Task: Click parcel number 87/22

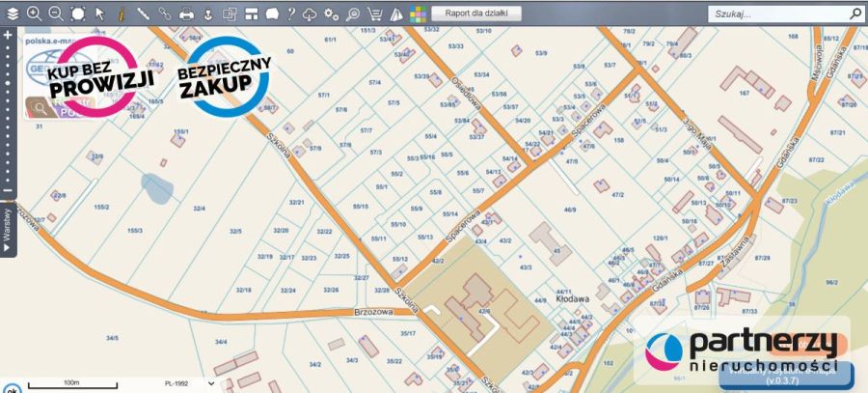Action: pos(817,159)
